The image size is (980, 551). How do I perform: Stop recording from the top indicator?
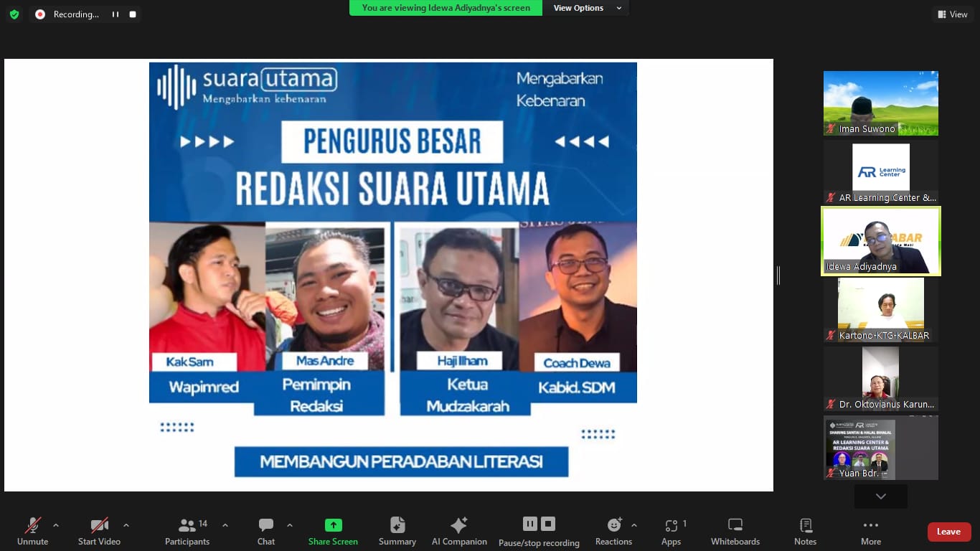133,14
